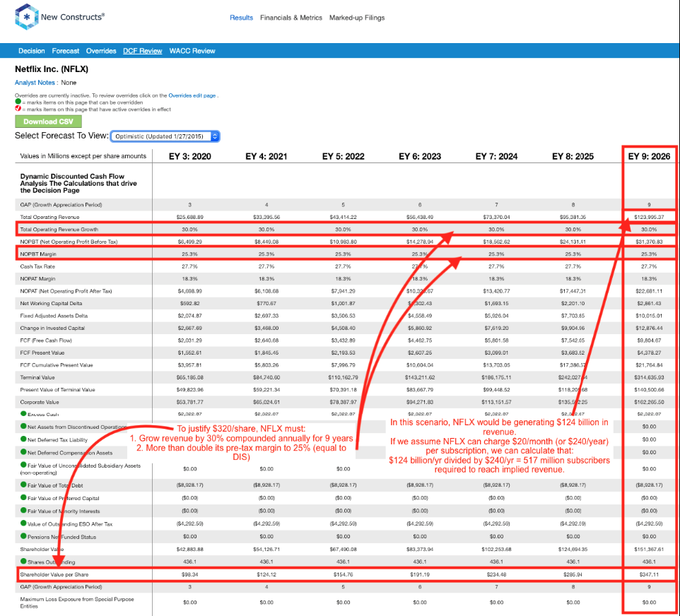Click the $31,370.83 NOPBT value for 2026
Viewport: 680px width, 616px height.
[x=649, y=242]
